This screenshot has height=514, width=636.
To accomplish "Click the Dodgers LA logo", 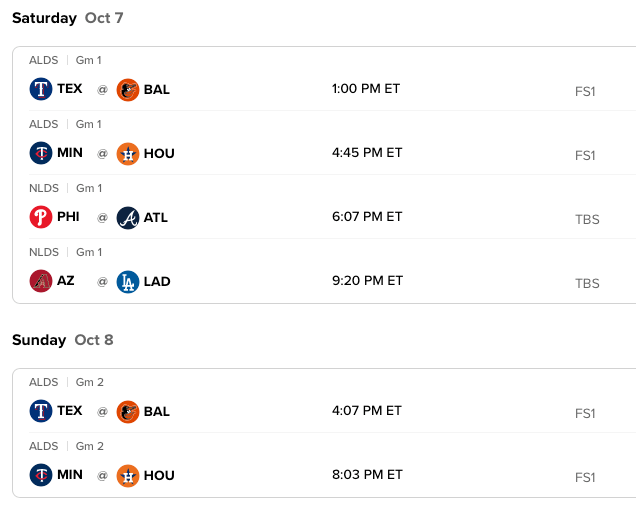I will click(x=128, y=281).
